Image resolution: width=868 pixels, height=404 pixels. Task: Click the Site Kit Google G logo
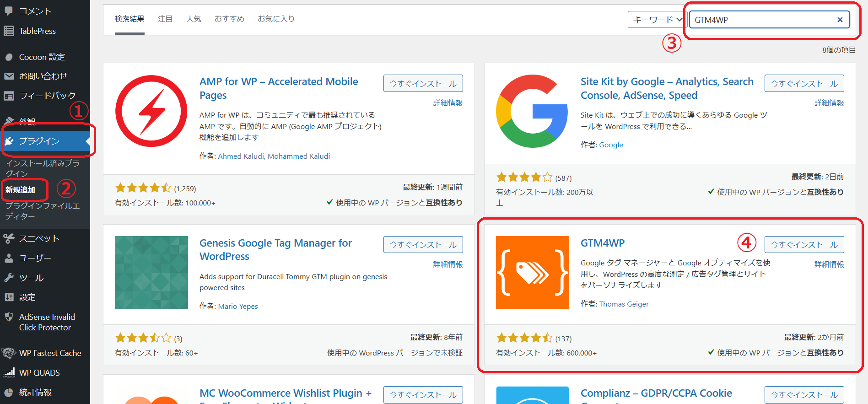[x=533, y=111]
